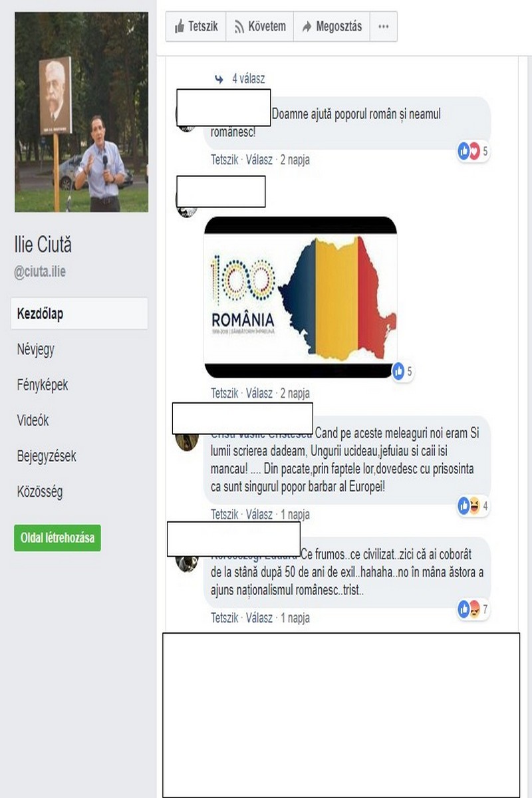Open the Közösség section
The height and width of the screenshot is (798, 532).
[x=40, y=493]
